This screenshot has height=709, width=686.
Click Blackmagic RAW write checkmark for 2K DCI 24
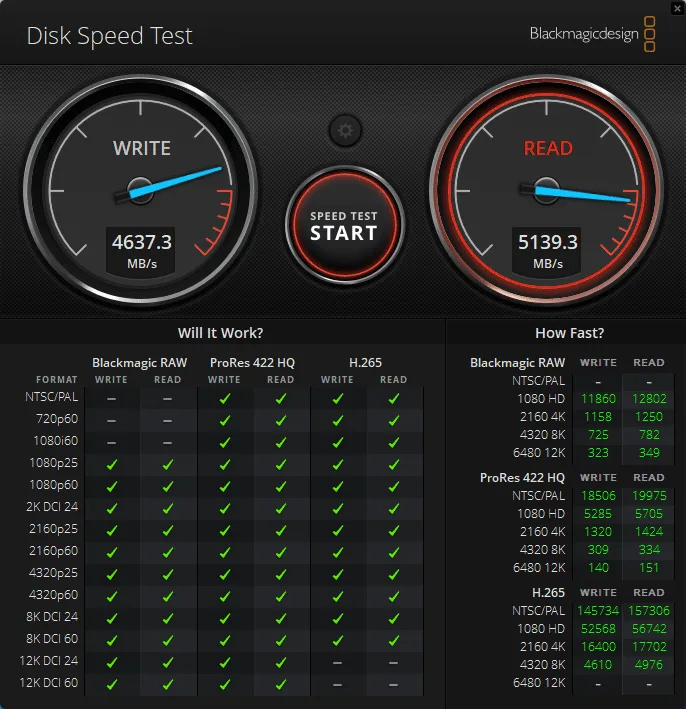pyautogui.click(x=111, y=509)
